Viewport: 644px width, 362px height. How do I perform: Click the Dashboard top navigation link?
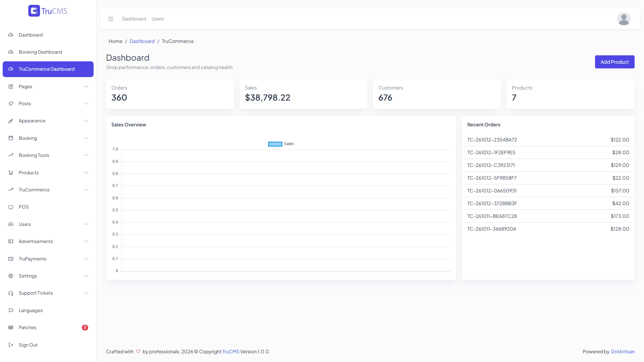134,19
